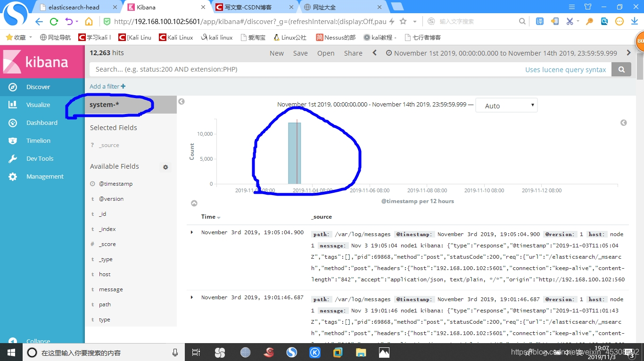This screenshot has height=361, width=644.
Task: Click the browser address bar URL
Action: pyautogui.click(x=250, y=22)
